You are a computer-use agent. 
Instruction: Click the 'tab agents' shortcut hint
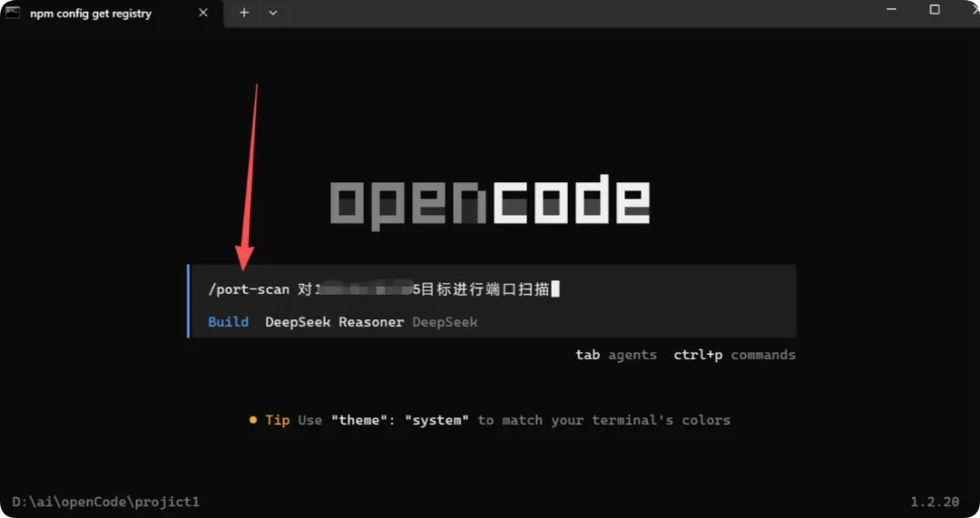[616, 355]
